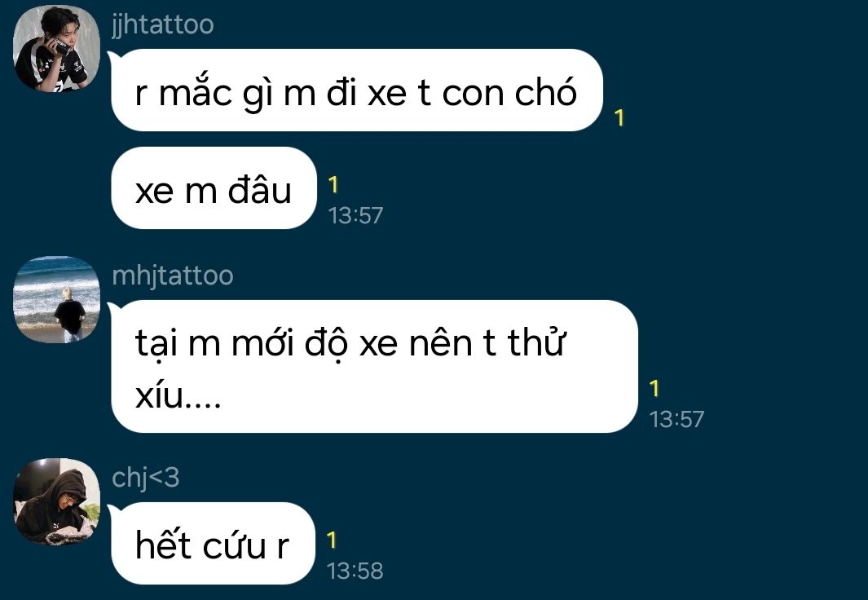This screenshot has width=868, height=600.
Task: Open chj<3's hooded profile picture
Action: click(x=56, y=501)
